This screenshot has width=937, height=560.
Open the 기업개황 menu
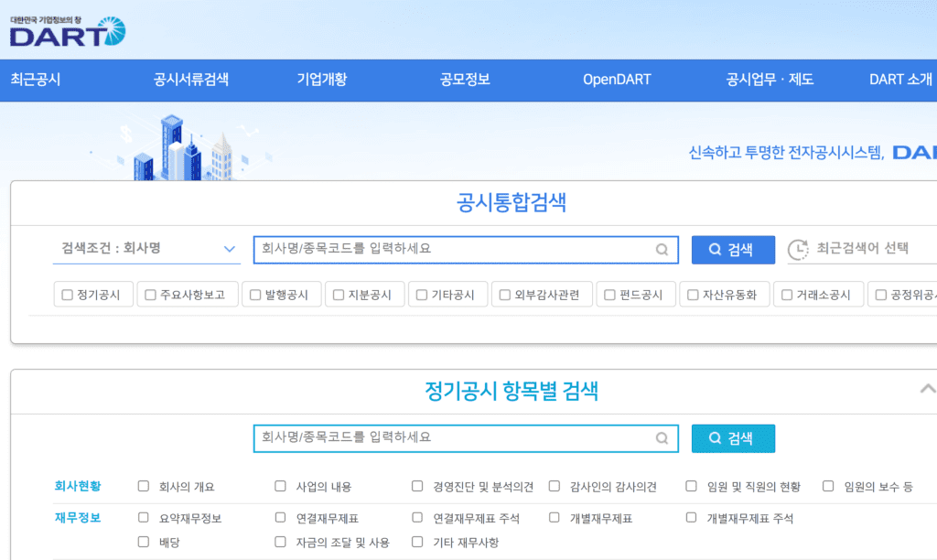[x=322, y=80]
